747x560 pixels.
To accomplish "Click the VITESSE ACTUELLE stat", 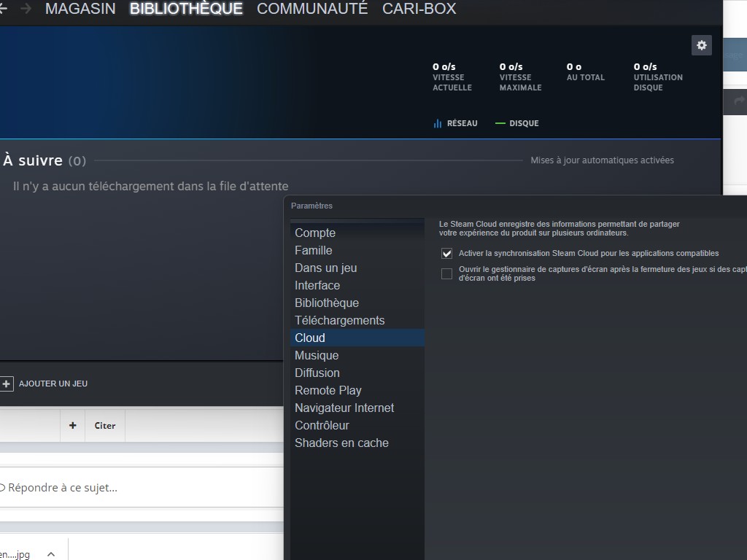I will (452, 77).
